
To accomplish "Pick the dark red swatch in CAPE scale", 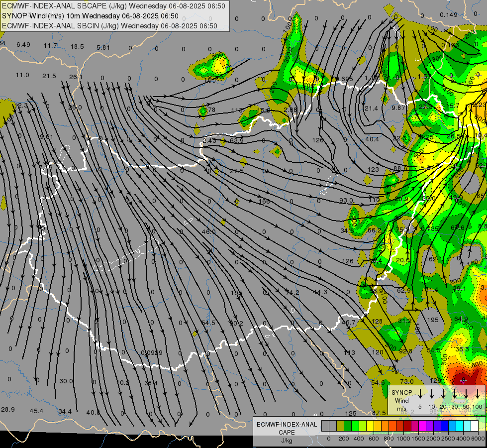I will click(407, 426).
